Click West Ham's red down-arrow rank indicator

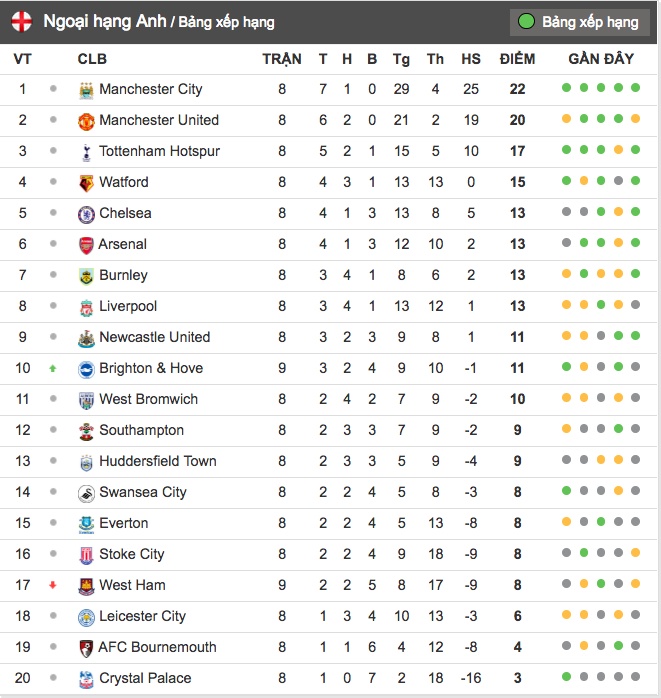click(53, 585)
